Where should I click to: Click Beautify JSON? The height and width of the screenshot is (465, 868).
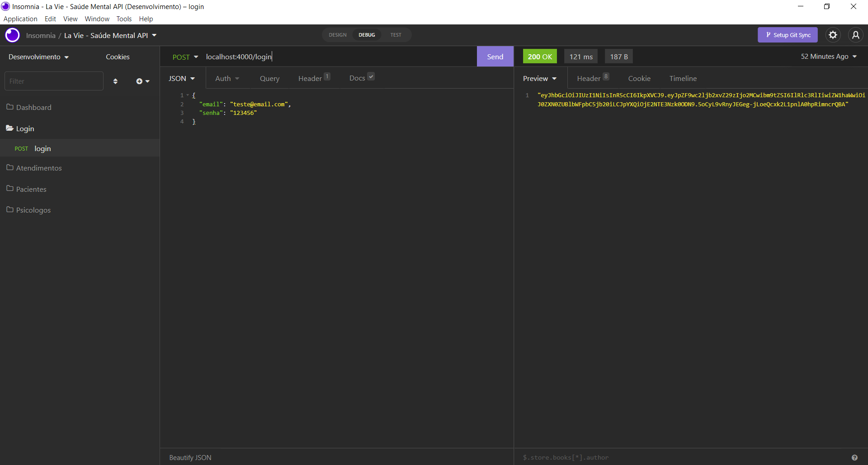tap(190, 457)
